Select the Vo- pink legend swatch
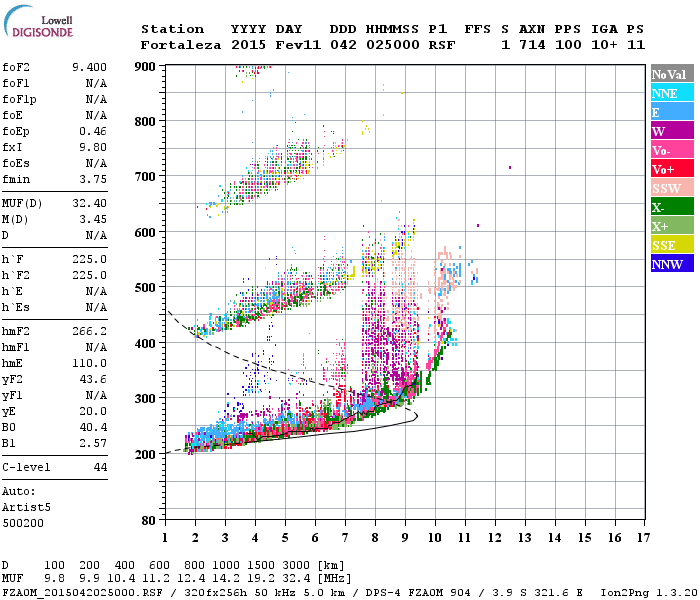The image size is (700, 600). pos(672,150)
